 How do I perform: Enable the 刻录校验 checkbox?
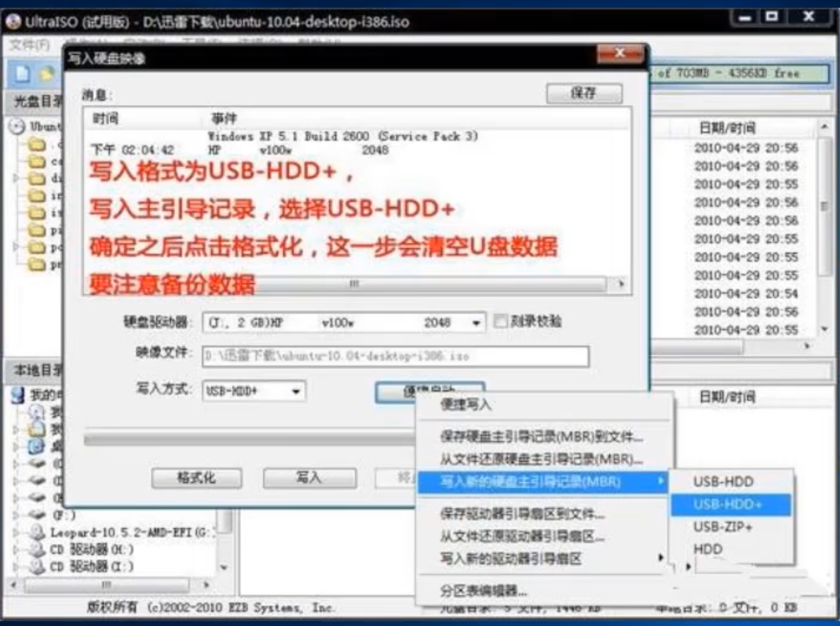pyautogui.click(x=500, y=322)
